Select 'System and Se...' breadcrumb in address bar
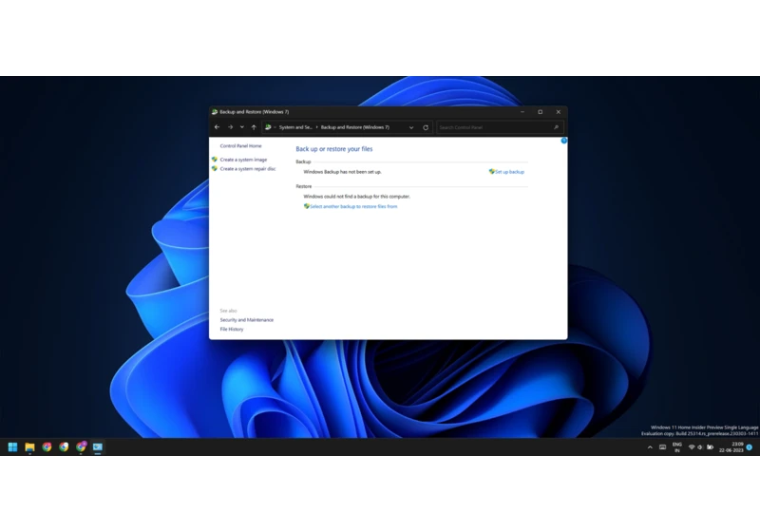Viewport: 760px width, 532px height. coord(295,127)
